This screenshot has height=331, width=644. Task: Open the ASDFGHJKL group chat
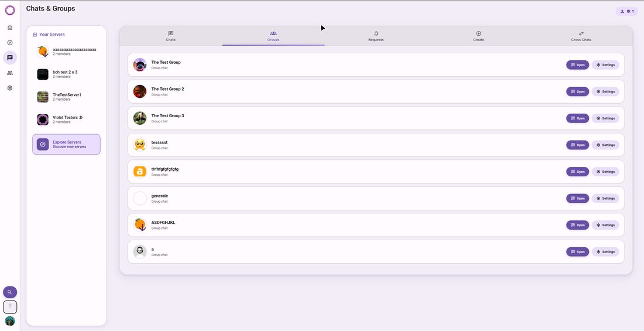577,226
